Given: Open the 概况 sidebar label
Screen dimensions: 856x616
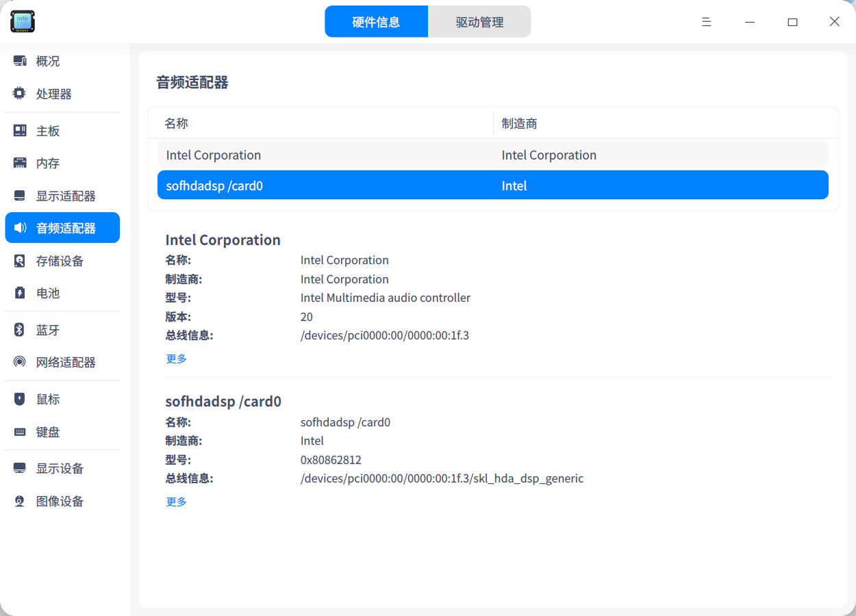Looking at the screenshot, I should pos(48,61).
